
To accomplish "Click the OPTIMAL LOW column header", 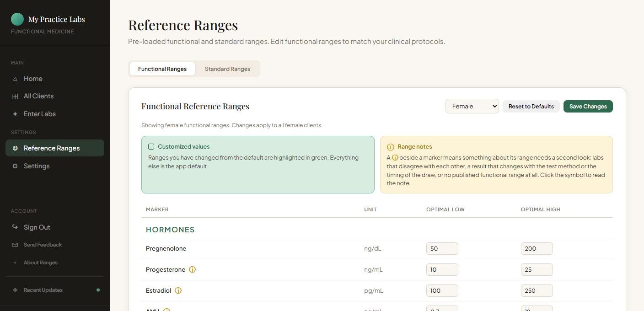I will tap(445, 209).
